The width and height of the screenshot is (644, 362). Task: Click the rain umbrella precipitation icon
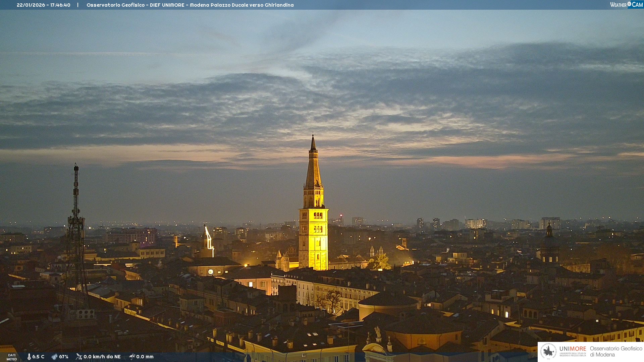pos(132,357)
